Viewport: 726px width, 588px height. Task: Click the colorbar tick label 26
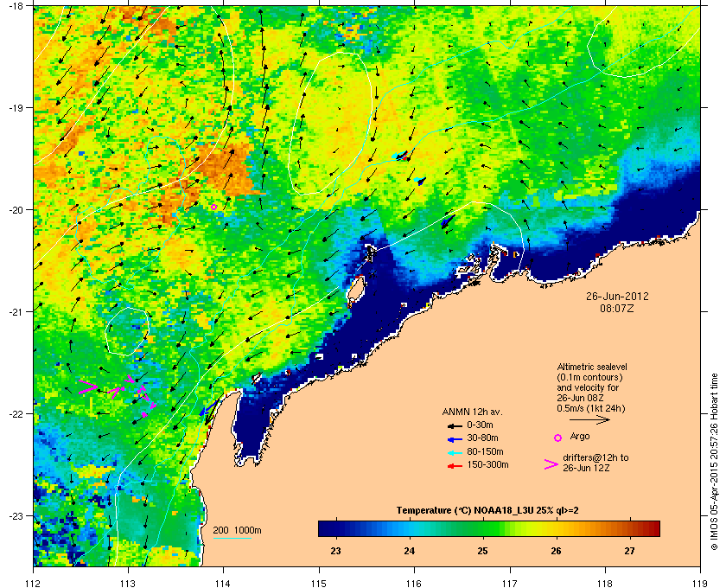pos(556,551)
